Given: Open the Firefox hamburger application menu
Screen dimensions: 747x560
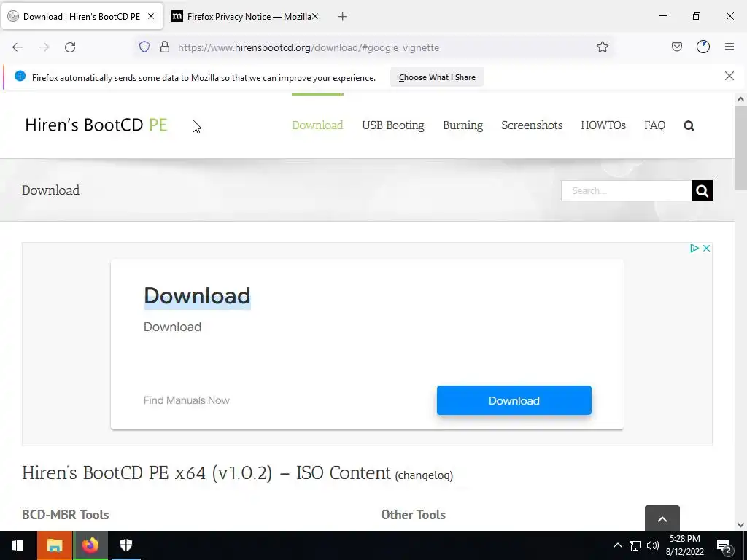Looking at the screenshot, I should (729, 47).
